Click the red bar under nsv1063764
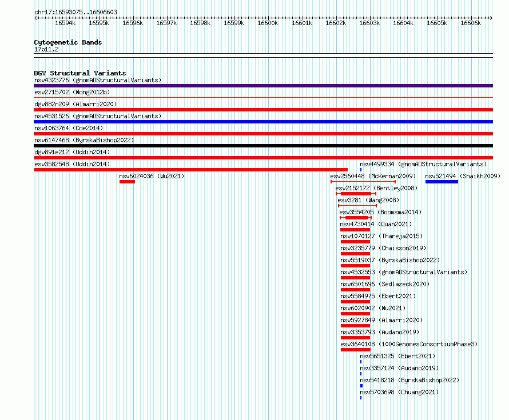 point(263,134)
